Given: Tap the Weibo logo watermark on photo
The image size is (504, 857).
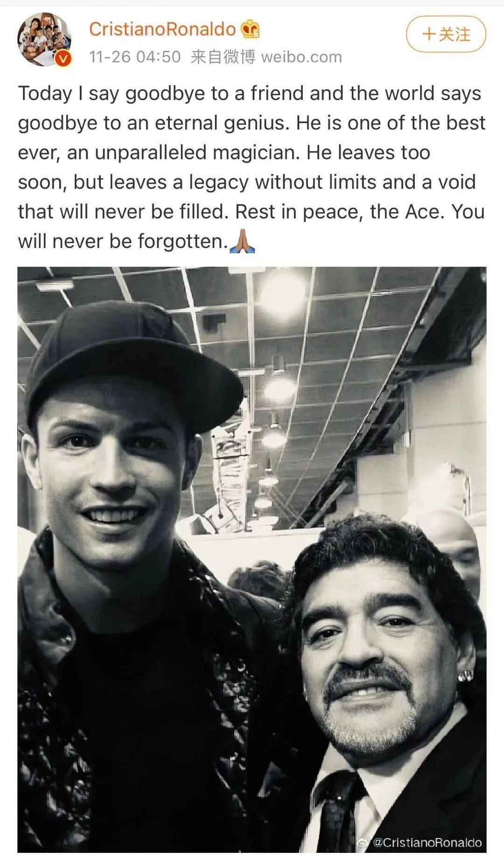Looking at the screenshot, I should pyautogui.click(x=364, y=842).
